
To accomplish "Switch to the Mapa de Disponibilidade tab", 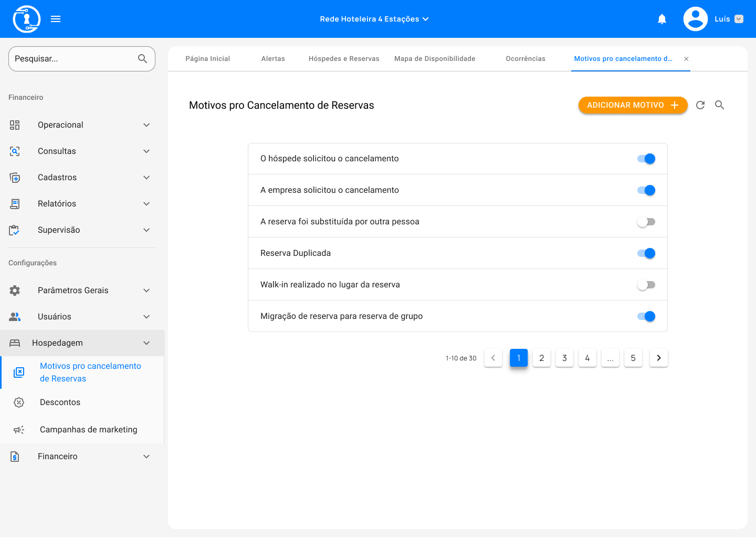I will pyautogui.click(x=435, y=59).
